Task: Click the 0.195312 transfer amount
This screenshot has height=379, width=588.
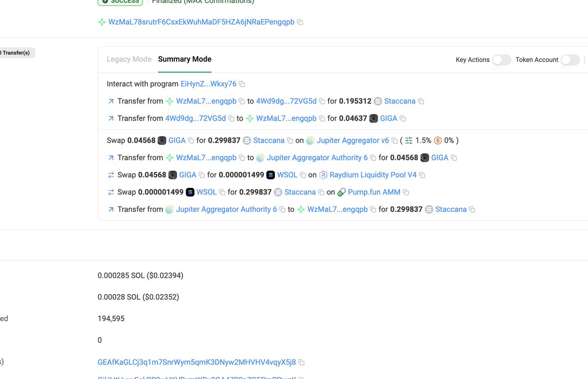Action: click(355, 101)
